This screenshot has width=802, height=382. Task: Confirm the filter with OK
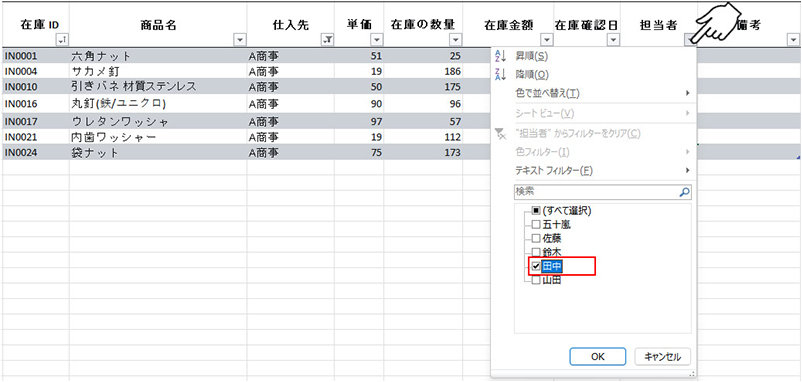click(597, 357)
